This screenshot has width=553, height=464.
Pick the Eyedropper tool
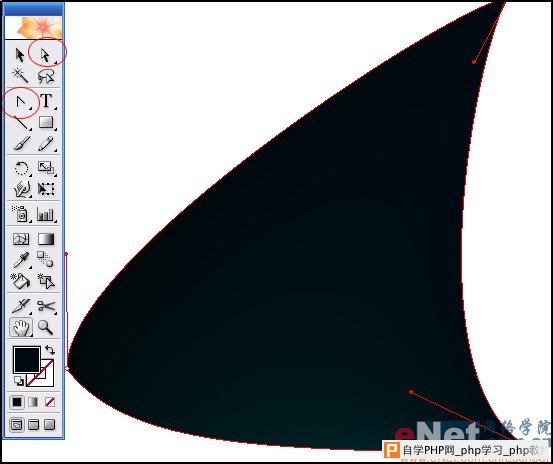click(x=21, y=260)
